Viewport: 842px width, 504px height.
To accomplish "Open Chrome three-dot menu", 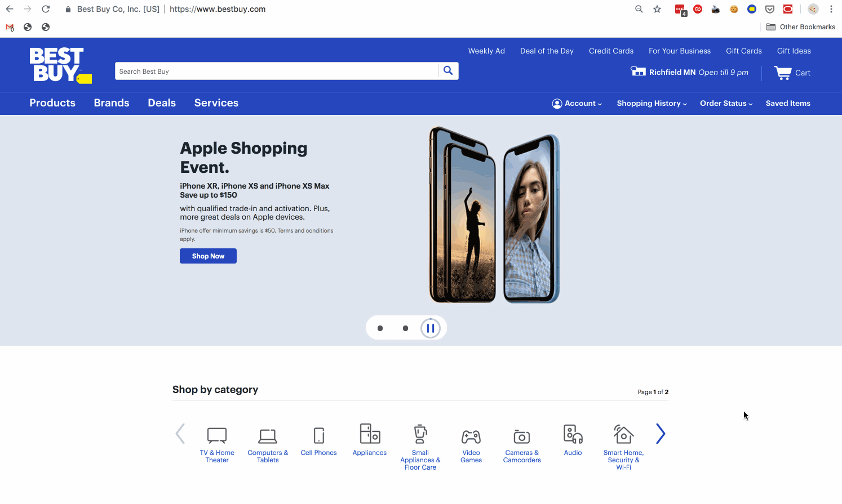I will coord(831,9).
